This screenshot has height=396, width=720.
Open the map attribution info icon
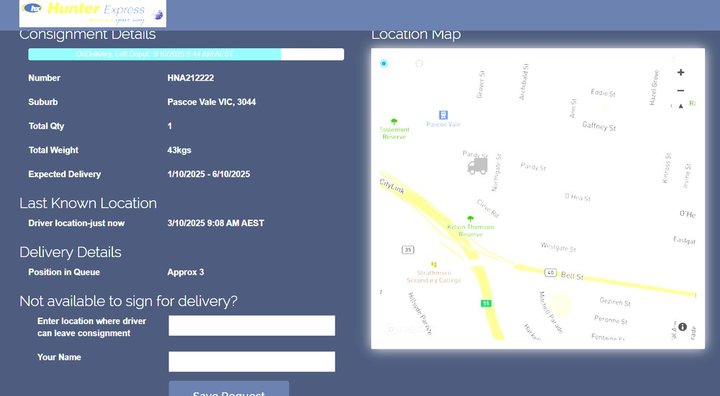[682, 327]
